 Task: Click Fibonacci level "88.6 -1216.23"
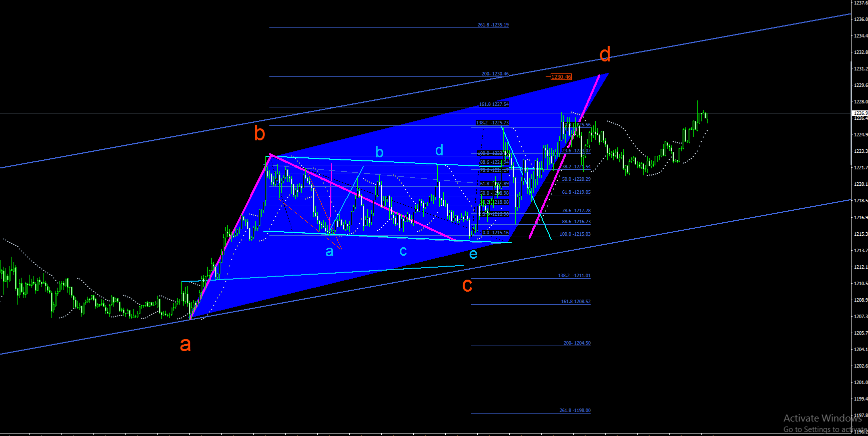[576, 222]
